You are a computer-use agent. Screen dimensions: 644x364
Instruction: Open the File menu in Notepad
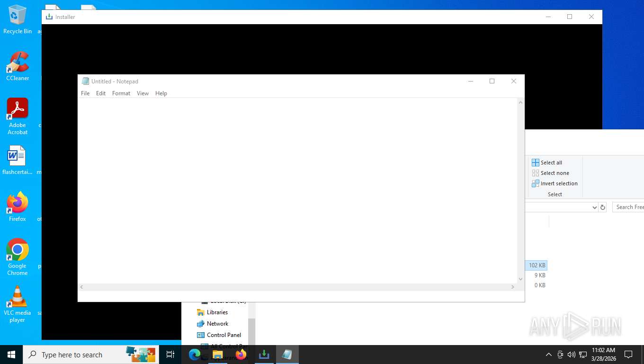[x=85, y=93]
